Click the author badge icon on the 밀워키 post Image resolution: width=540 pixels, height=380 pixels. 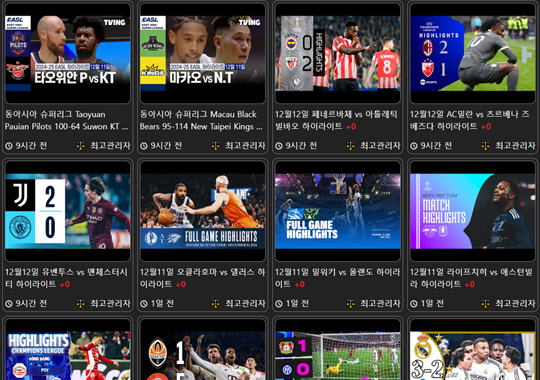click(351, 304)
